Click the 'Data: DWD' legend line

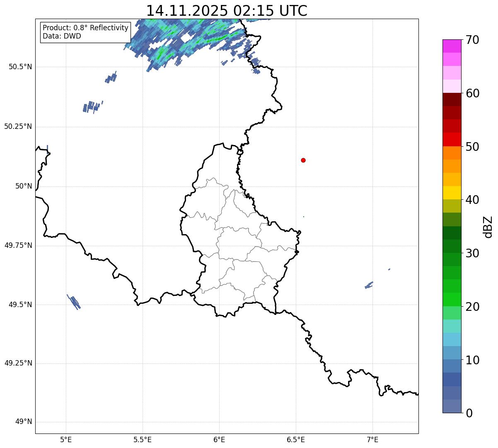(62, 36)
